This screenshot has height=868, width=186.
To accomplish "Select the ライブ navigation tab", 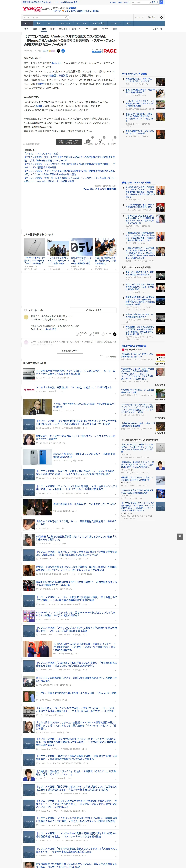I will (49, 24).
